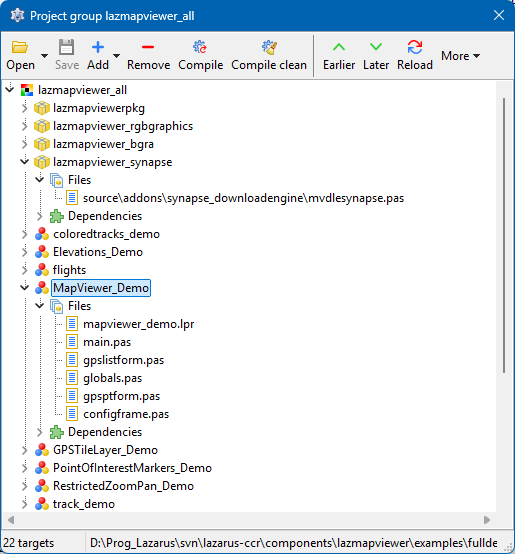Move target Later with down arrow
Viewport: 515px width, 554px height.
[376, 55]
